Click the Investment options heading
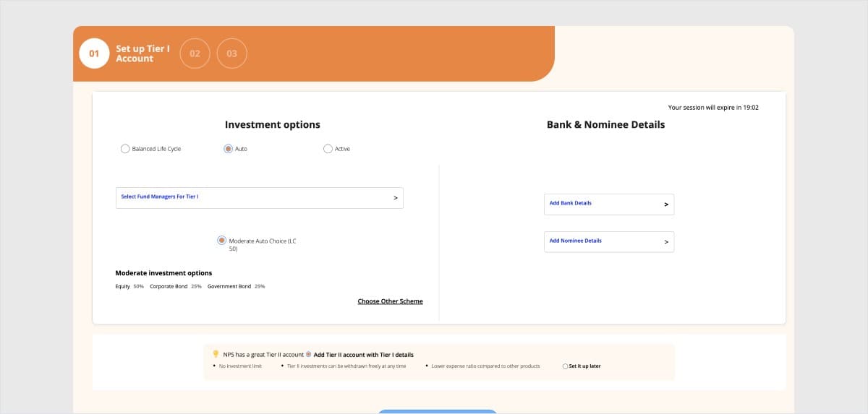Screen dimensions: 868x414 (x=273, y=124)
